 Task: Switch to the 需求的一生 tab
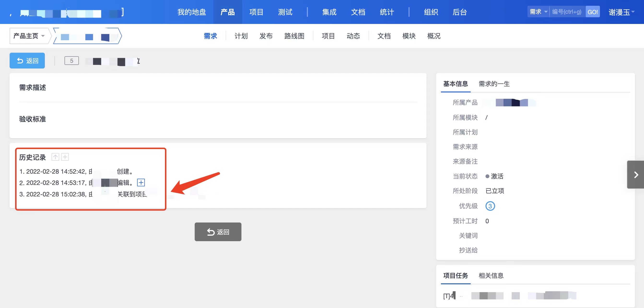(x=494, y=84)
